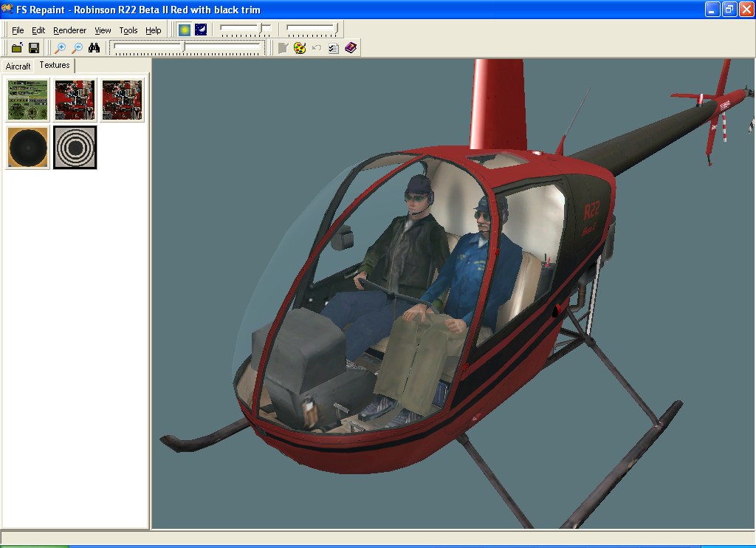Open the paint palette tool
The height and width of the screenshot is (548, 756).
[x=300, y=48]
